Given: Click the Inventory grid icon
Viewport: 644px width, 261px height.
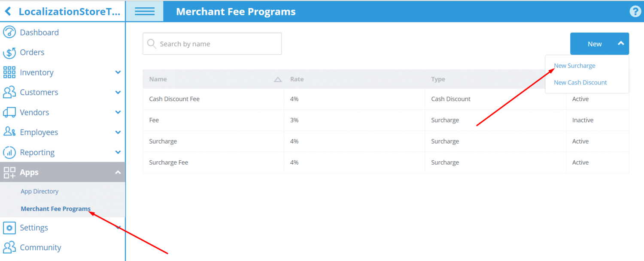Looking at the screenshot, I should [x=9, y=72].
